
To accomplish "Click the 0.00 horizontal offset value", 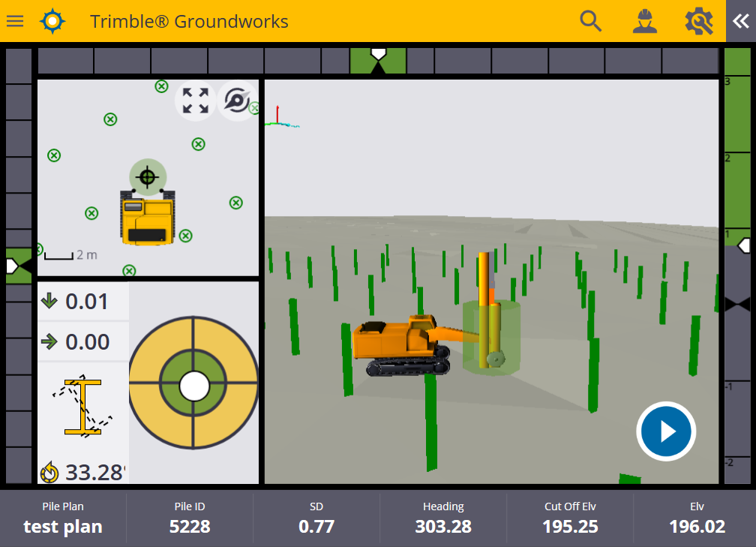I will click(87, 342).
